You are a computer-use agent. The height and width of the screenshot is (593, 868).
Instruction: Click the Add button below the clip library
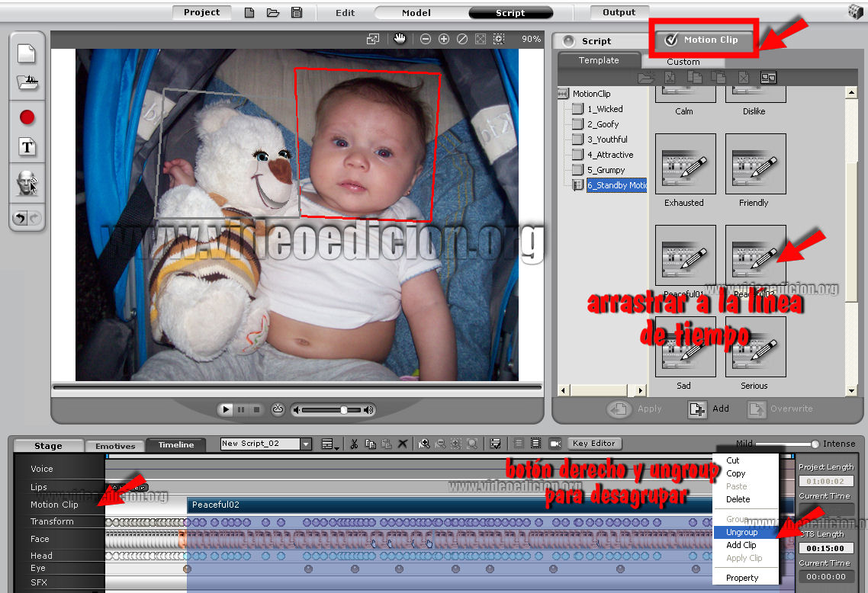pyautogui.click(x=709, y=409)
